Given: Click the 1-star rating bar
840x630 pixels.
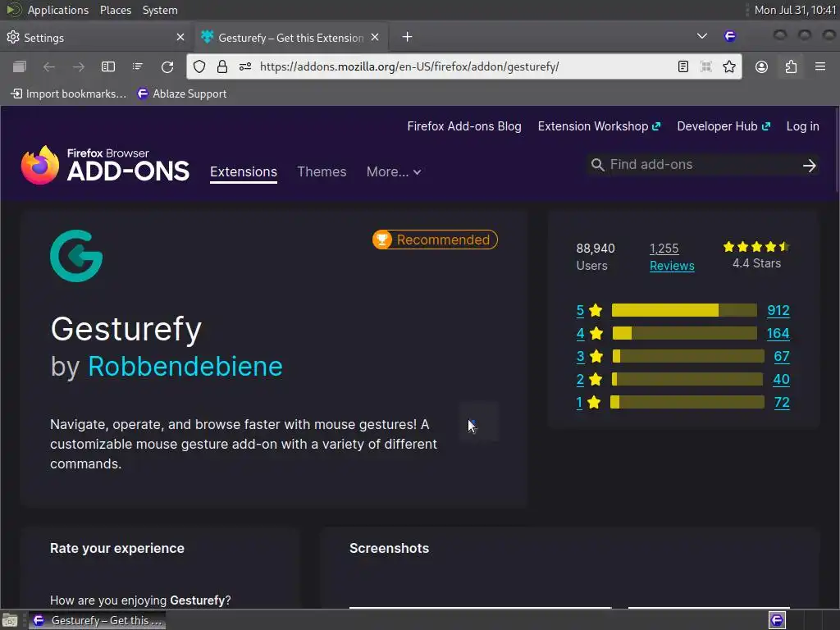Looking at the screenshot, I should click(687, 402).
